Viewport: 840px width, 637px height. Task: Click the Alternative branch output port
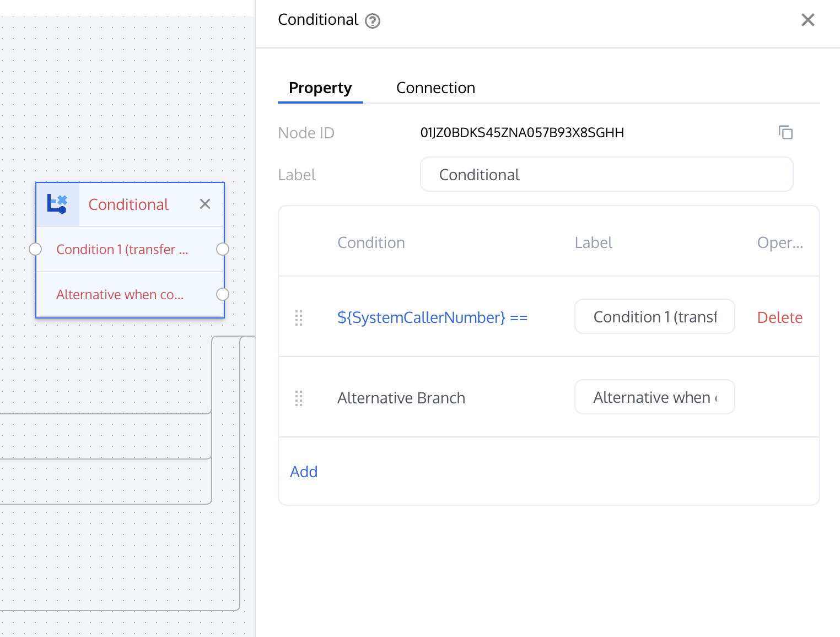223,294
